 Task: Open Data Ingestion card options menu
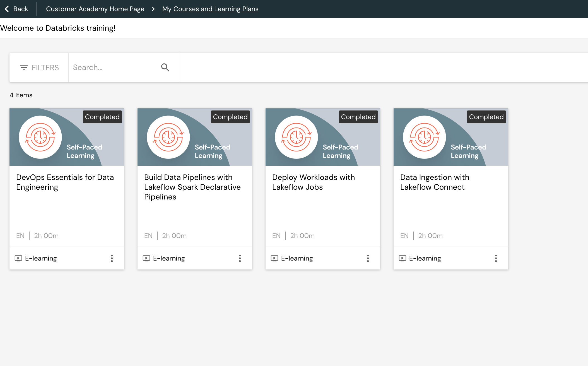point(496,258)
